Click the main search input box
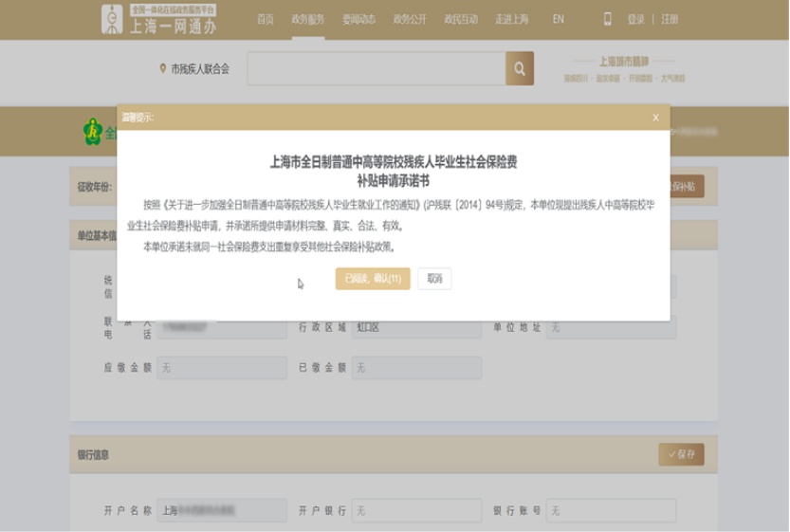 tap(377, 69)
